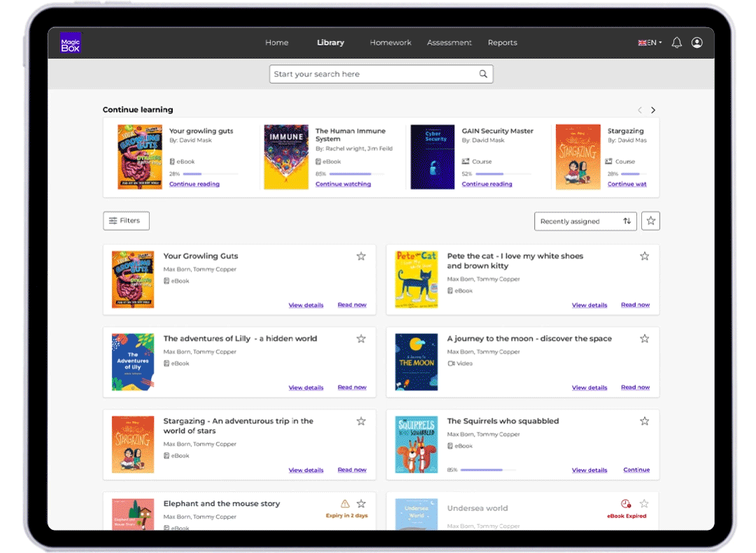Click expiry warning triangle on Elephant story
Viewport: 756px width, 553px height.
pyautogui.click(x=344, y=503)
